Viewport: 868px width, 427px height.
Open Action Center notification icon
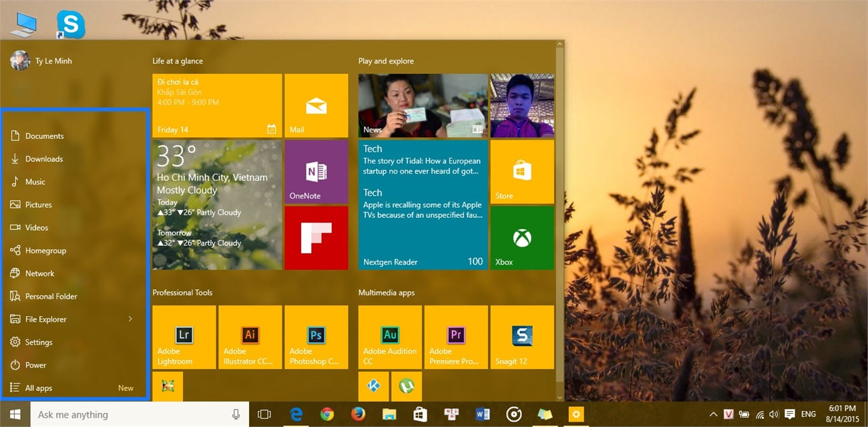pyautogui.click(x=790, y=414)
